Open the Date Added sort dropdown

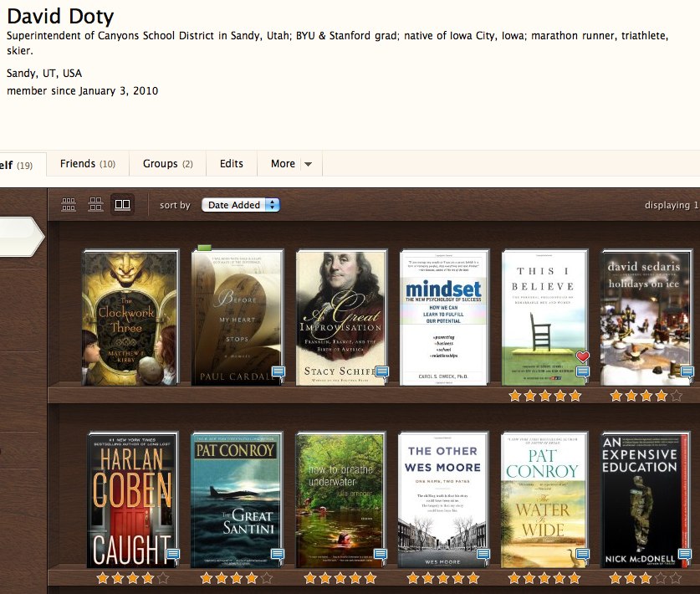pos(240,205)
